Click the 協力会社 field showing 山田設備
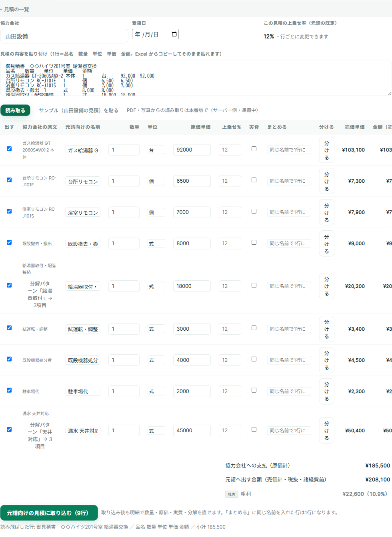The image size is (392, 537). click(x=64, y=36)
